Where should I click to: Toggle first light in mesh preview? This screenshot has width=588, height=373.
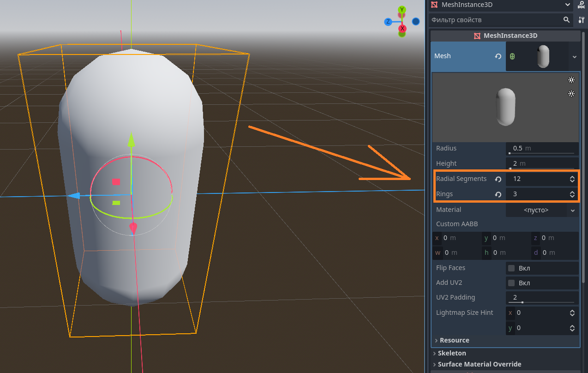tap(571, 80)
